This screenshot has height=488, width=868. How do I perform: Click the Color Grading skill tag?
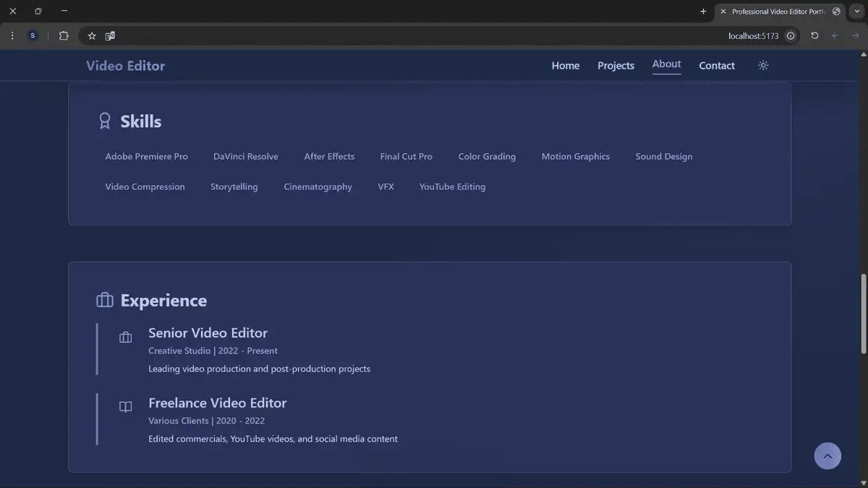coord(487,156)
